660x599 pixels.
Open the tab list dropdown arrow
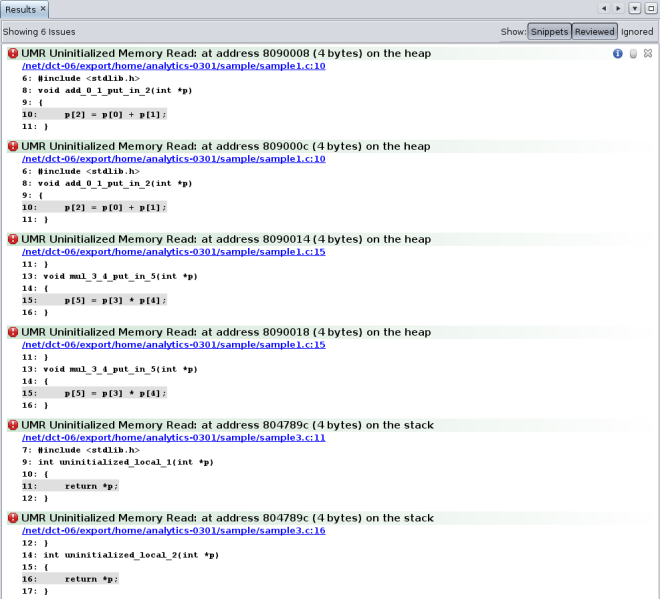(635, 8)
